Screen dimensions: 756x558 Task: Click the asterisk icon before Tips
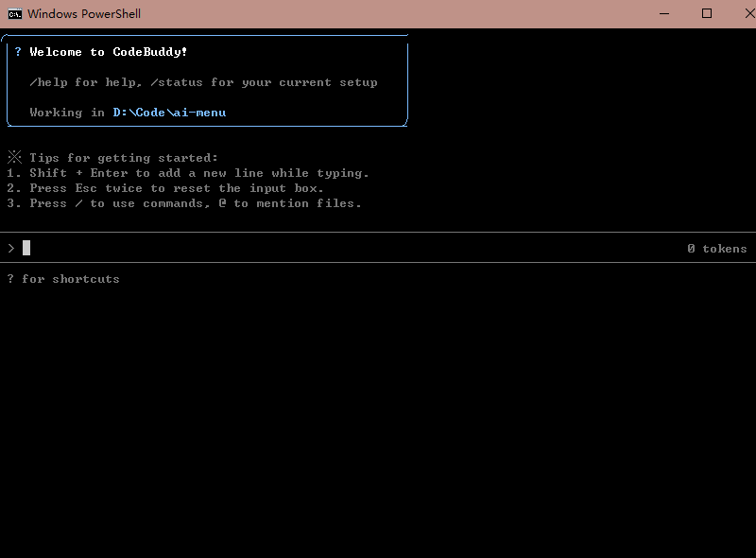14,157
